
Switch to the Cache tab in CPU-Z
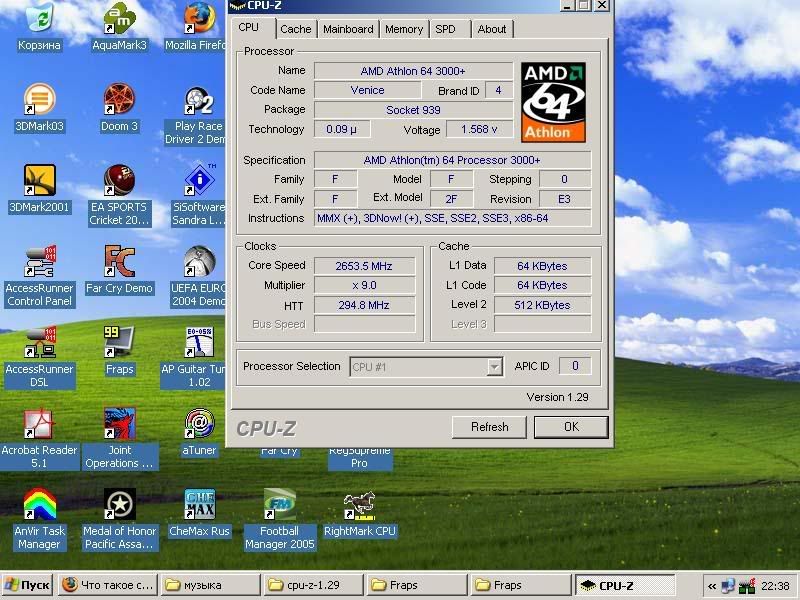tap(296, 29)
